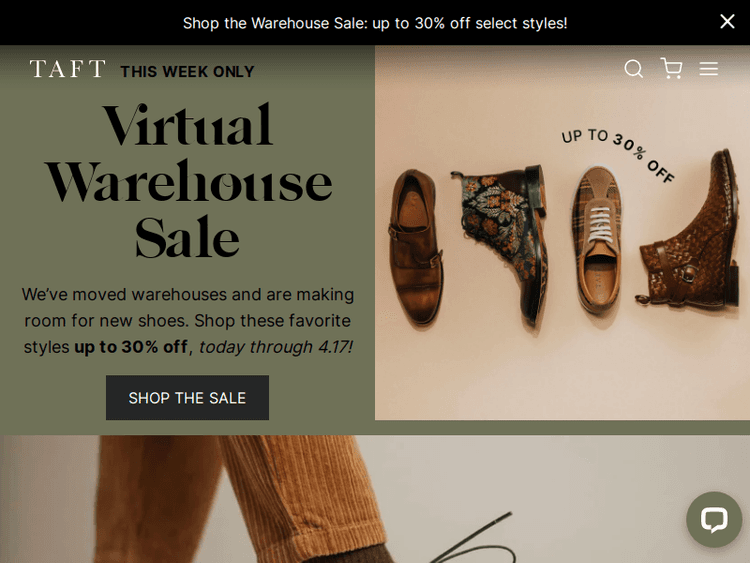Screen dimensions: 750x563
Task: Dismiss the Warehouse Sale announcement bar
Action: tap(727, 21)
